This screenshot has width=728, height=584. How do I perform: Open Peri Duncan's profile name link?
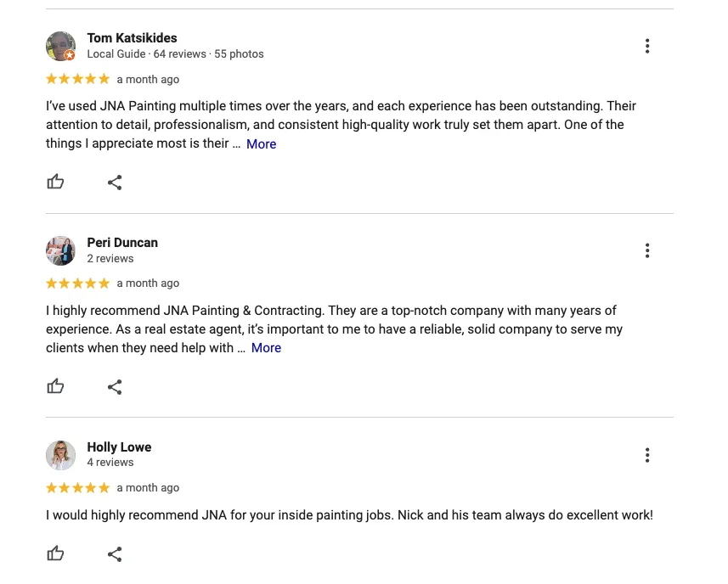click(122, 243)
